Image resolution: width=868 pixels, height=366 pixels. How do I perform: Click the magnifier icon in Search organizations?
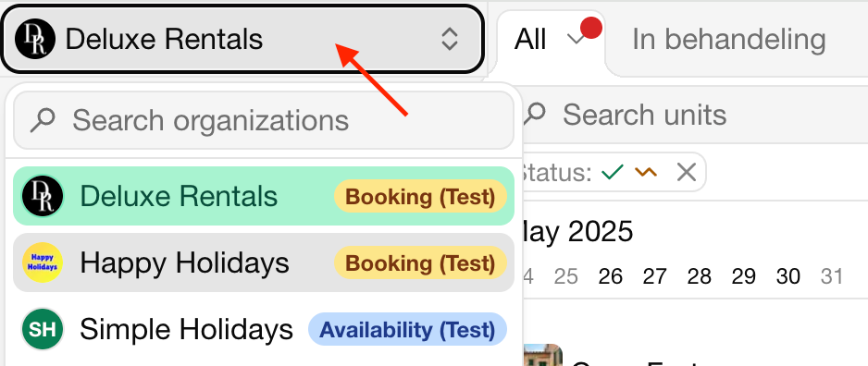(42, 120)
